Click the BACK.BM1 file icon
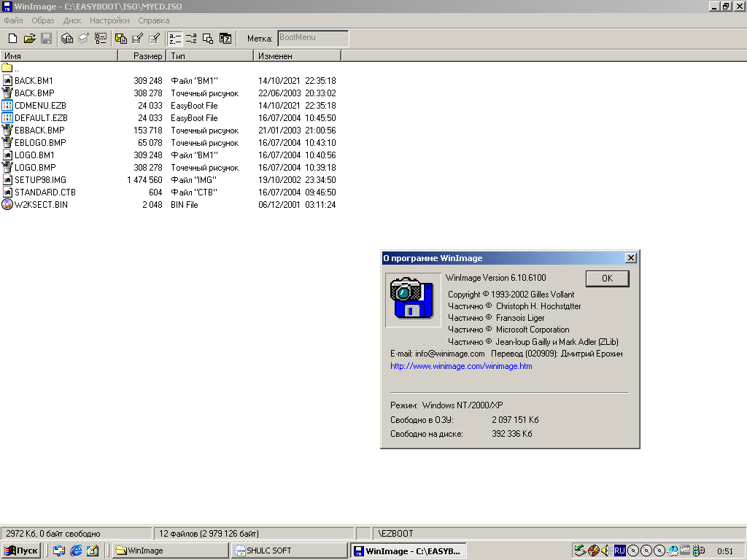This screenshot has height=560, width=747. pyautogui.click(x=7, y=80)
